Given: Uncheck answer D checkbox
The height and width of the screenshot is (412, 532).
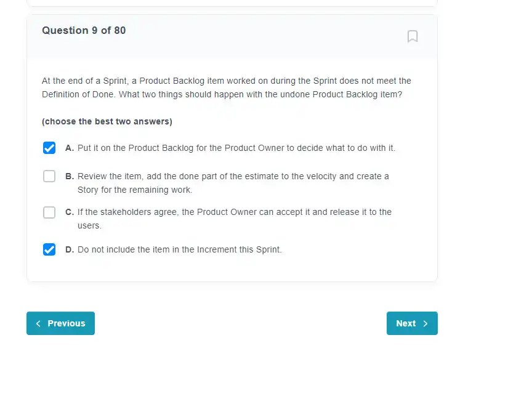Looking at the screenshot, I should pos(49,249).
